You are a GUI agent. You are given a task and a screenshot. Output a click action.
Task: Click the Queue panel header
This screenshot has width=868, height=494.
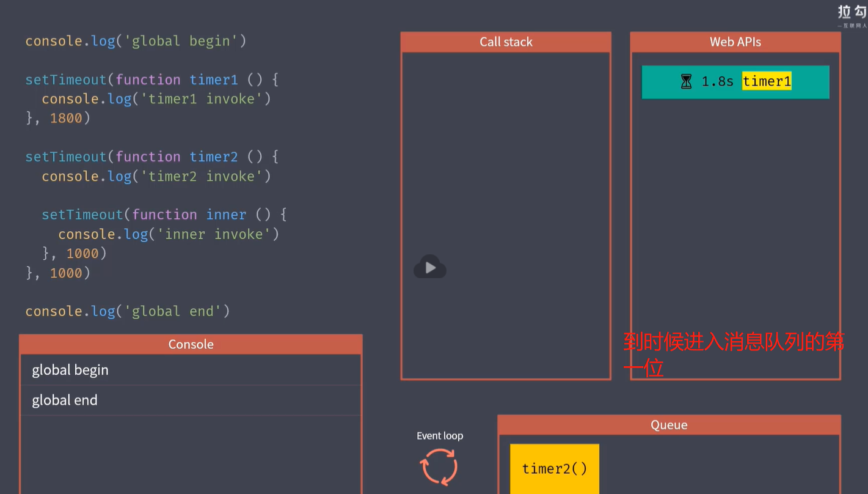coord(669,425)
